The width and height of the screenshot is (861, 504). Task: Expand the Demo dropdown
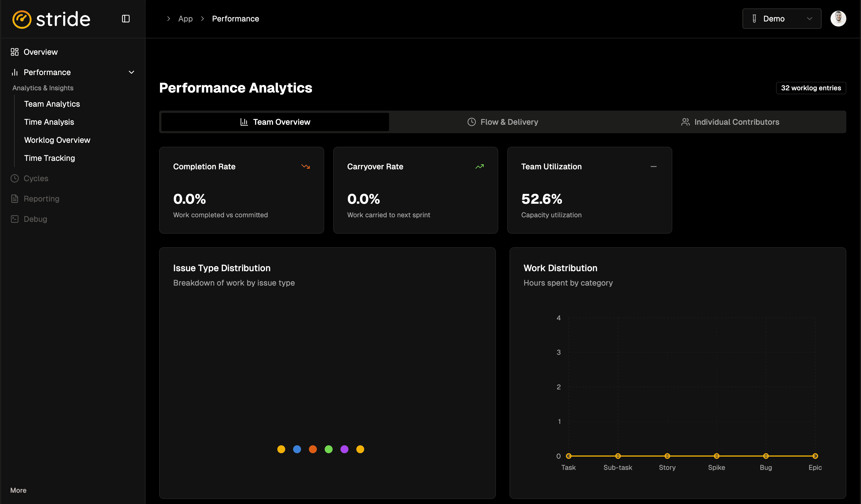pyautogui.click(x=809, y=18)
